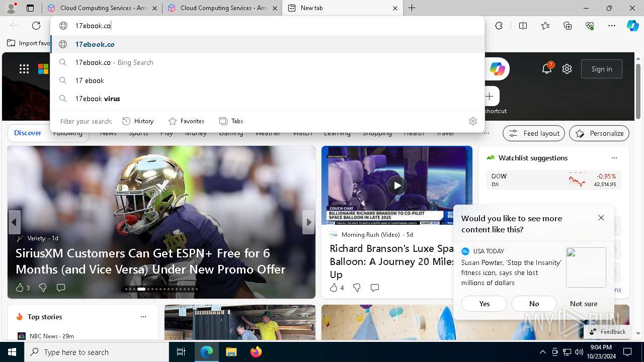Open the volume icon in system tray
Screen dimensions: 644x362
pyautogui.click(x=579, y=352)
